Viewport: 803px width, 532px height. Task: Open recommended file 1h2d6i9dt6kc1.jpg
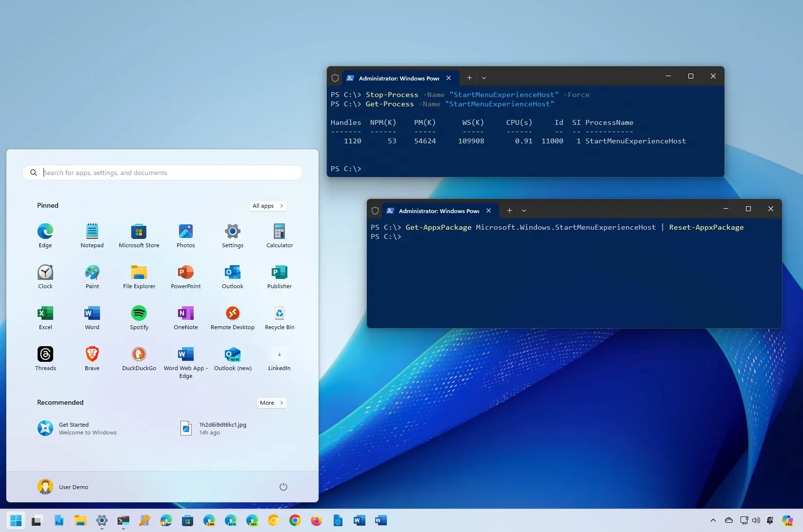pos(214,428)
